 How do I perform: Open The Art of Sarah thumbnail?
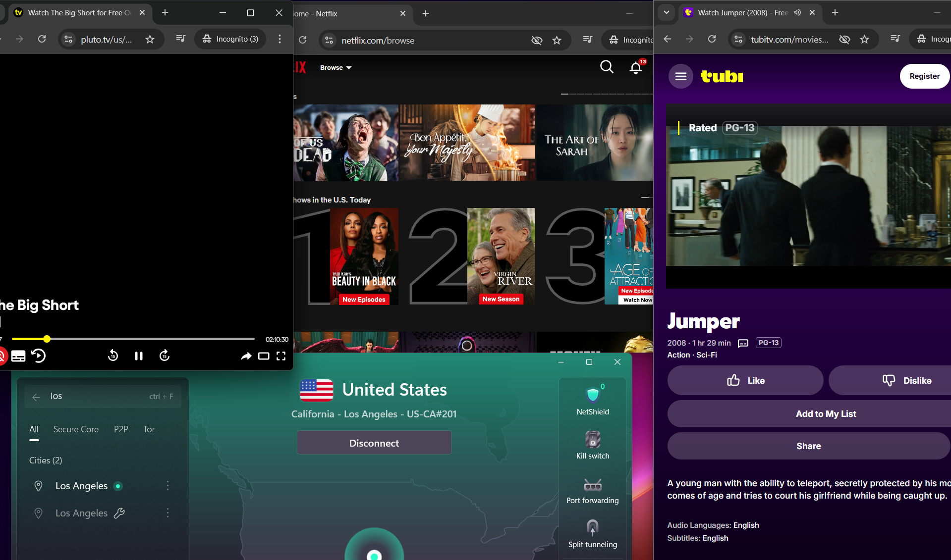pos(595,143)
